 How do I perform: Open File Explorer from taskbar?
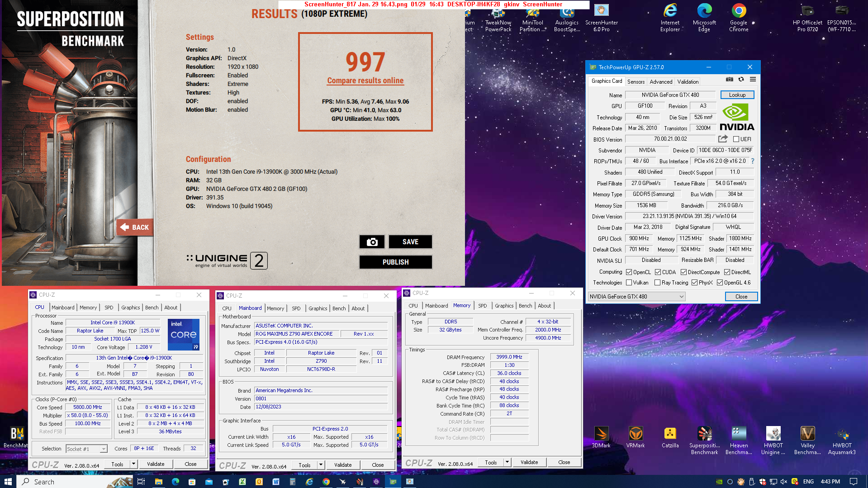(158, 482)
